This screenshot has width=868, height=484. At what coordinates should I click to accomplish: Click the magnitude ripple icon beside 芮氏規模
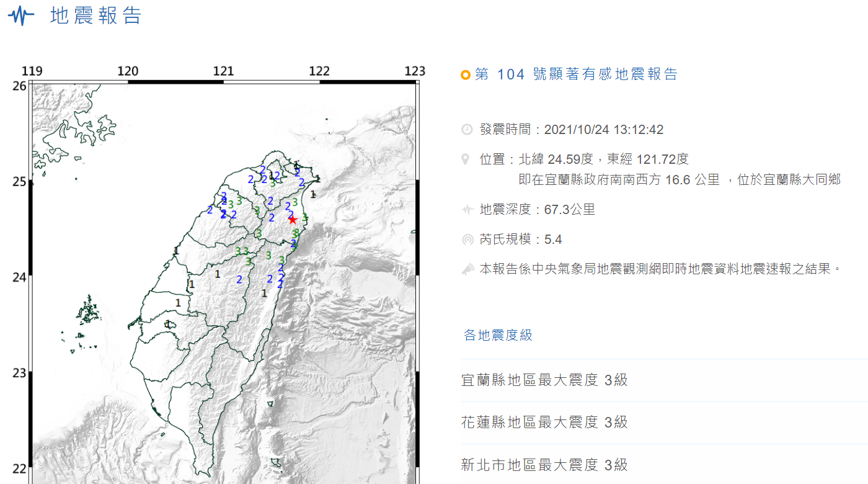(x=467, y=240)
